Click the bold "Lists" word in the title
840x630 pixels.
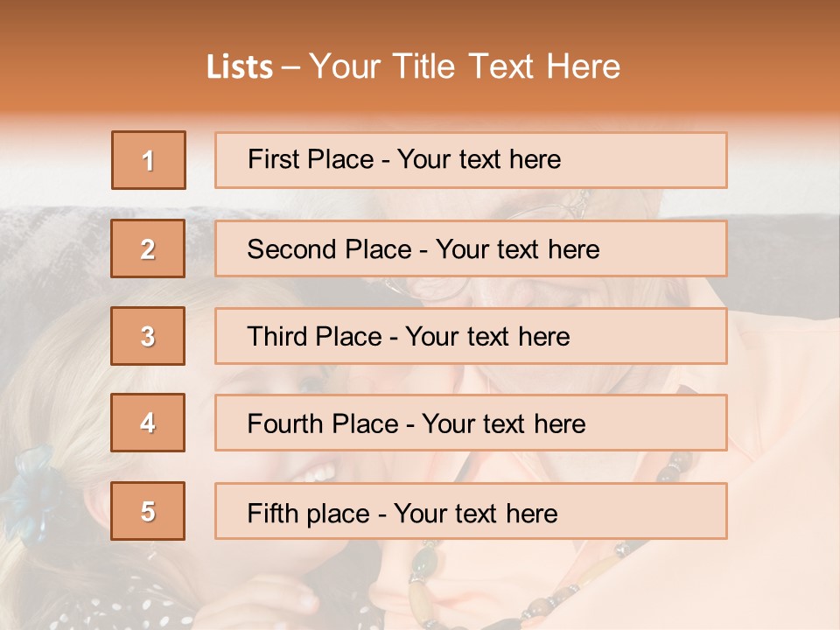239,67
